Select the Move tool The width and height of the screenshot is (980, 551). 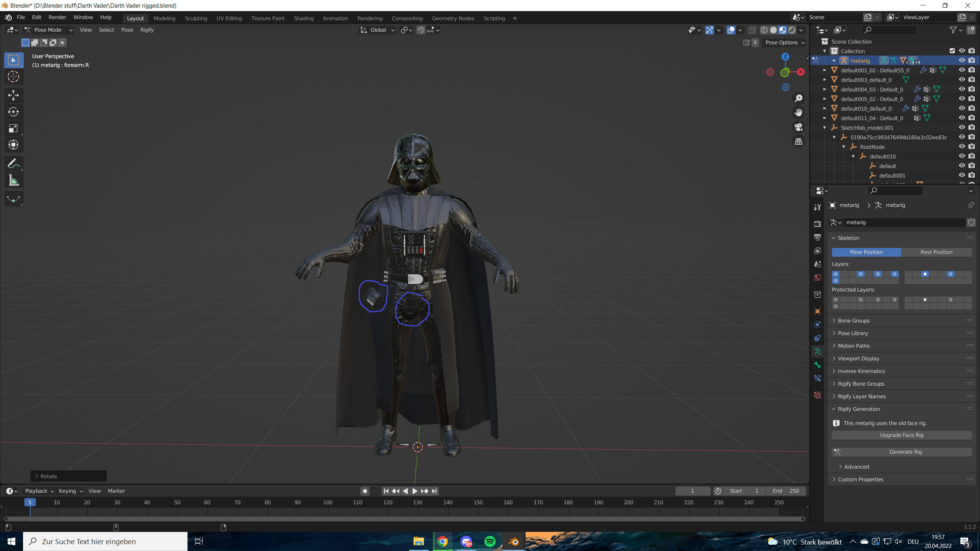(x=13, y=95)
